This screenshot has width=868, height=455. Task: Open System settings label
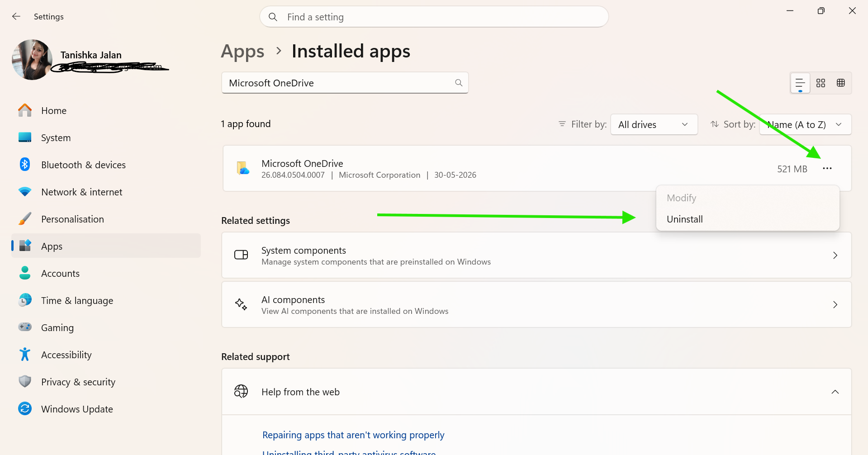point(56,138)
